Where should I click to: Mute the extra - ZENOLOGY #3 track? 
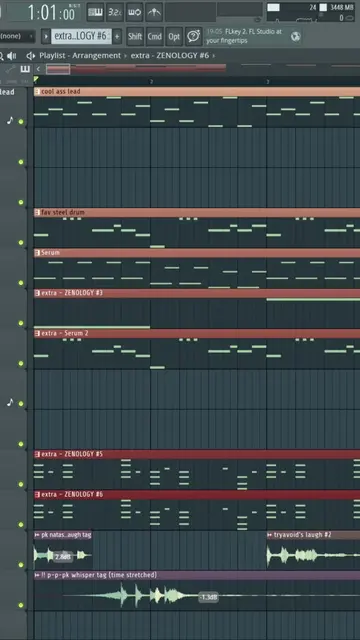point(21,323)
